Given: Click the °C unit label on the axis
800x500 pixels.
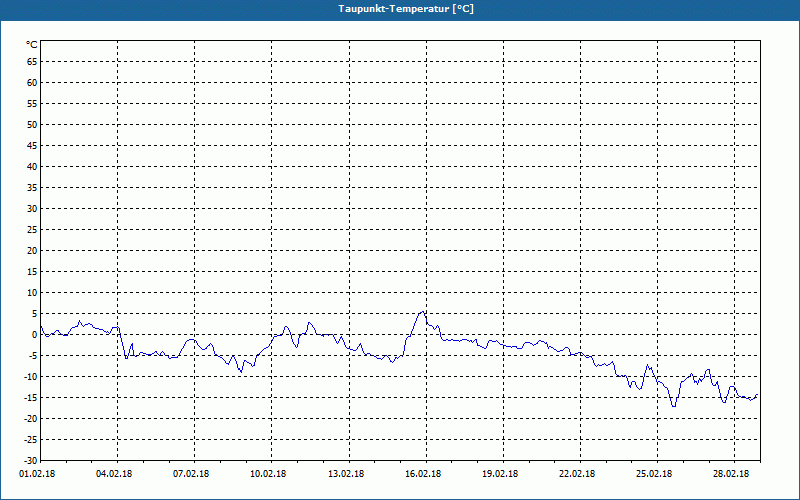Looking at the screenshot, I should (x=32, y=45).
